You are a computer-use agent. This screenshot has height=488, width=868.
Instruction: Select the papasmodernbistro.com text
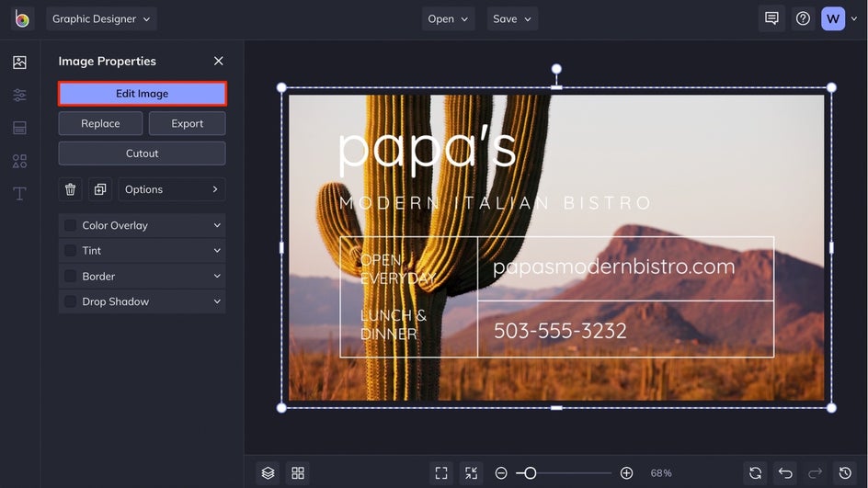[x=614, y=267]
